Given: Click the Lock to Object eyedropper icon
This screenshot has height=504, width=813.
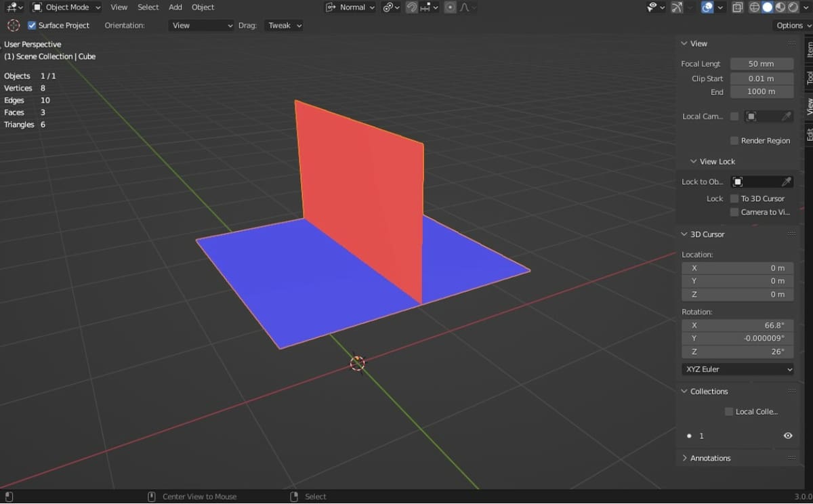Looking at the screenshot, I should click(786, 182).
